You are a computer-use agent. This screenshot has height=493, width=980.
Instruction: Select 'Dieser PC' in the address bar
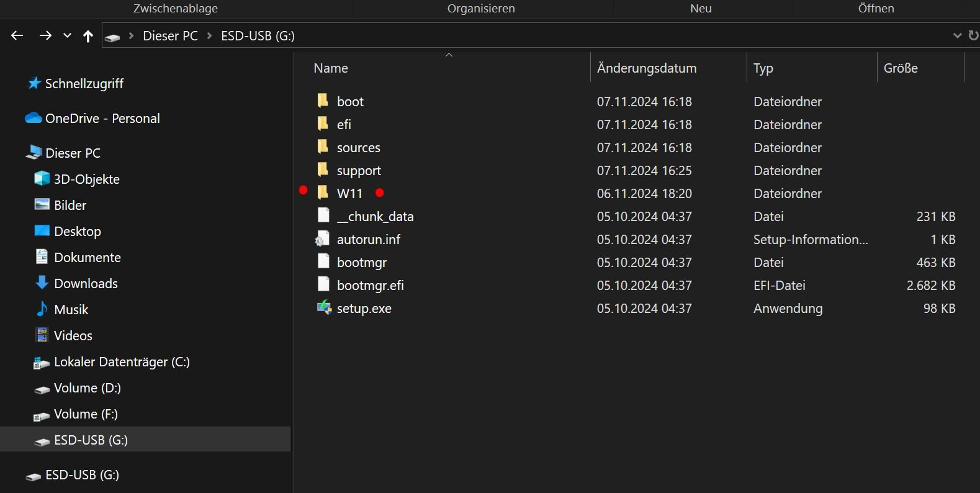170,36
